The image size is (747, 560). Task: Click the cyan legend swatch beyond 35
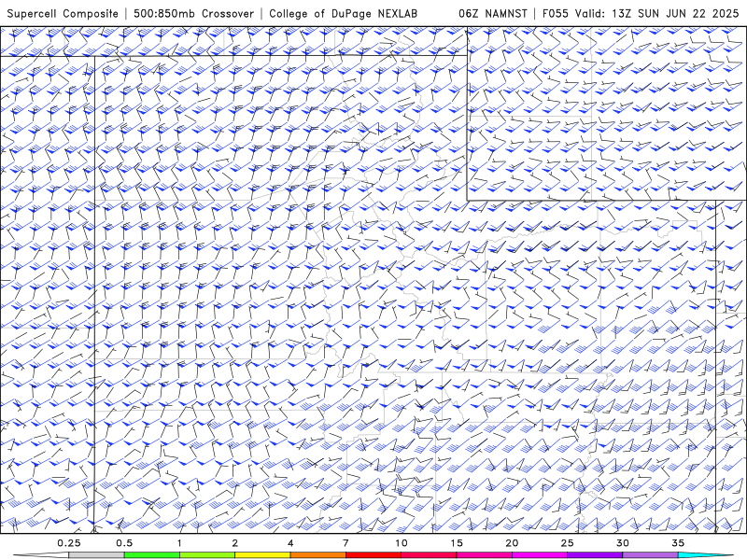coord(705,555)
